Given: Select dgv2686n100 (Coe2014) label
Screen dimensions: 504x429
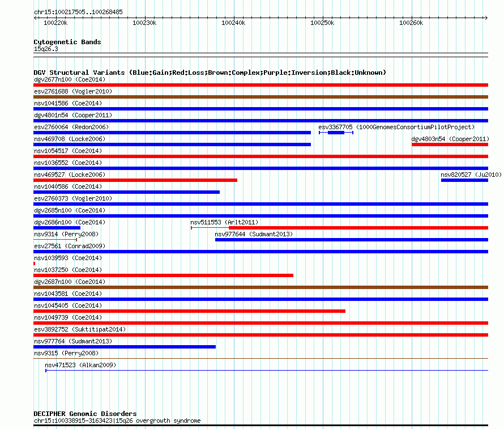Looking at the screenshot, I should tap(70, 222).
